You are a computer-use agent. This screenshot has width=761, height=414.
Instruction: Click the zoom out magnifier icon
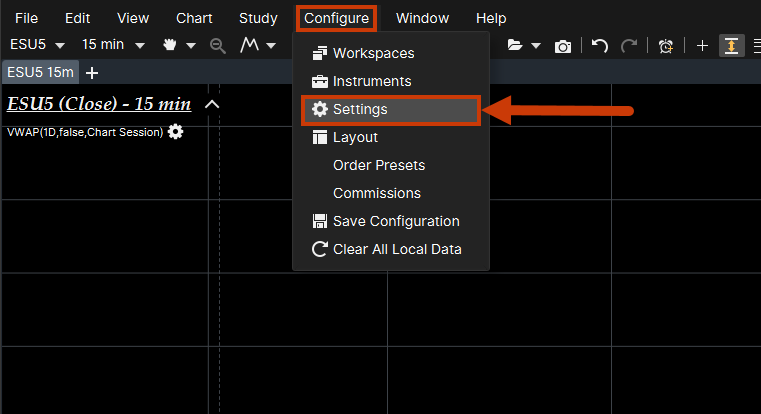[218, 46]
